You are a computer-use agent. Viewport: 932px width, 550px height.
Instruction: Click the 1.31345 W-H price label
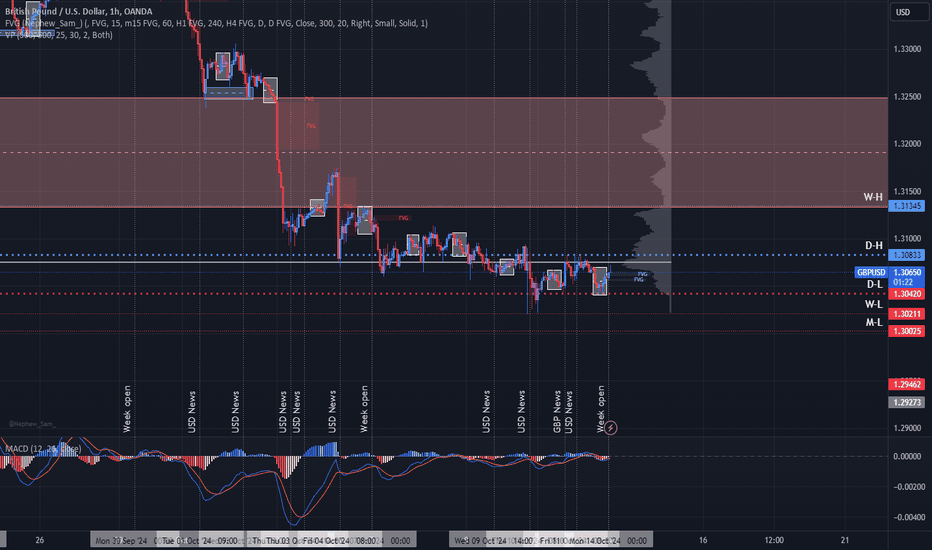click(x=906, y=206)
